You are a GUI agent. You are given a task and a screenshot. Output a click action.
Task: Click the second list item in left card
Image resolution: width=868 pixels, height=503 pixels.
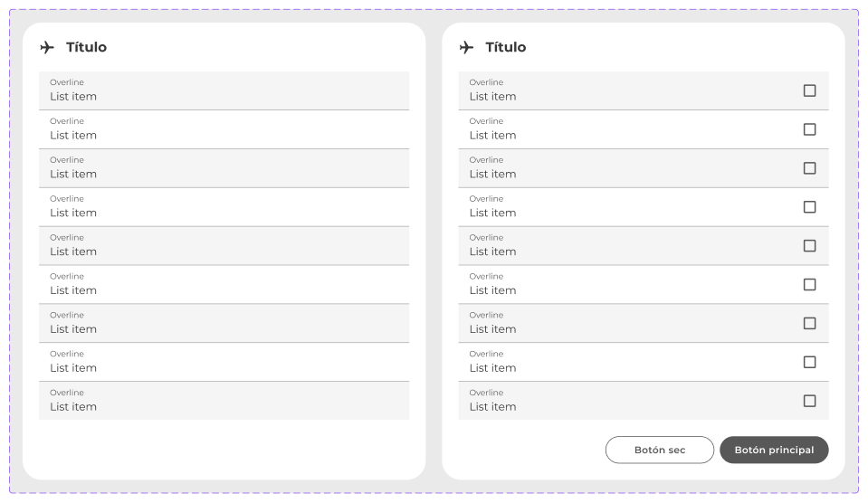(224, 129)
